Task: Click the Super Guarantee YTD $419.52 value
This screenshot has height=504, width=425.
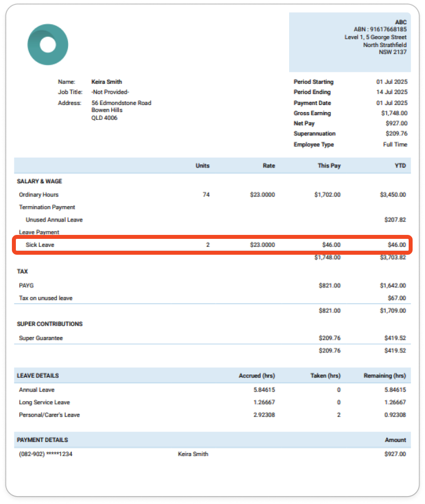Action: [x=395, y=338]
